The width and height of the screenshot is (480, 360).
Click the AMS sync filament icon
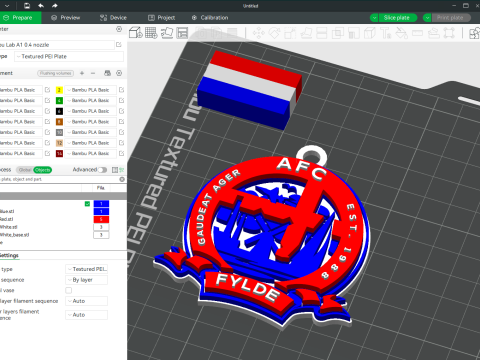pyautogui.click(x=107, y=73)
